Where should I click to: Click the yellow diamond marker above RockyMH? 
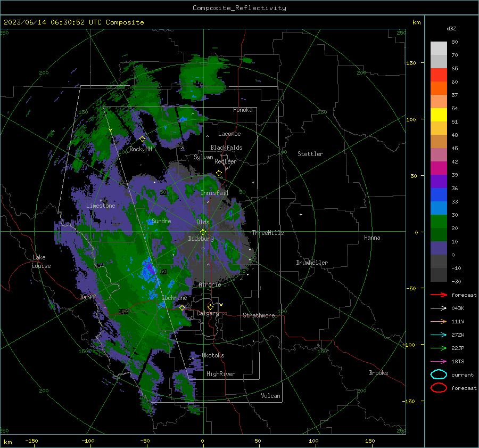[x=142, y=139]
